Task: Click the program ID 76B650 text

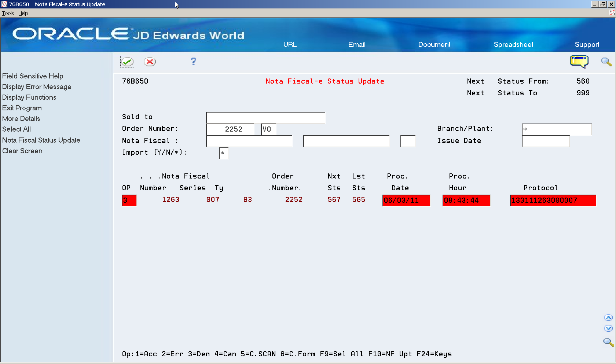Action: tap(135, 81)
